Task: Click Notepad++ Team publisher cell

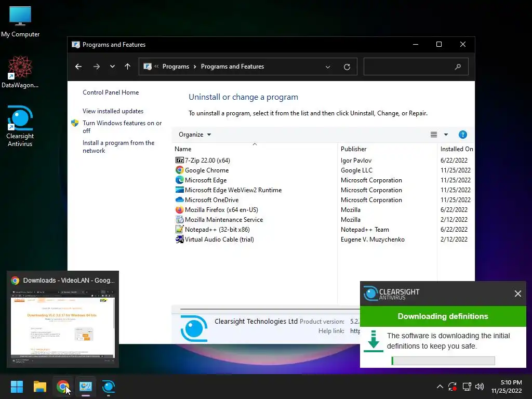Action: coord(365,229)
